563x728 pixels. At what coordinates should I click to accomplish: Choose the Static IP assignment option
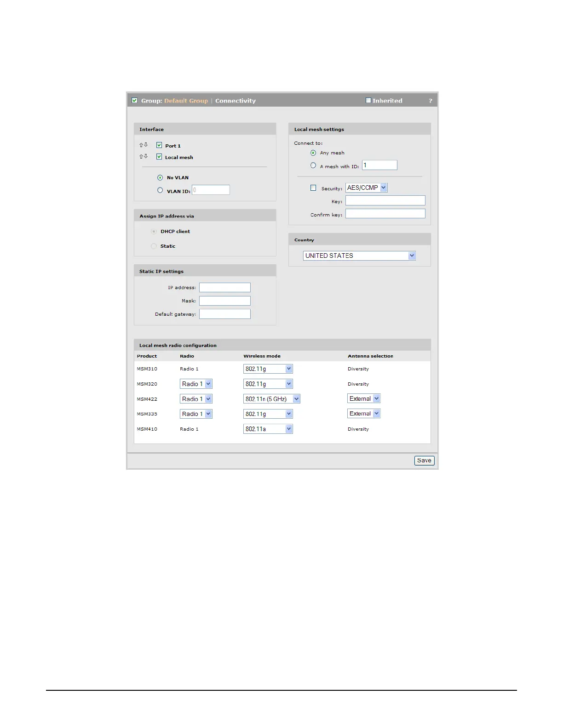click(x=154, y=246)
